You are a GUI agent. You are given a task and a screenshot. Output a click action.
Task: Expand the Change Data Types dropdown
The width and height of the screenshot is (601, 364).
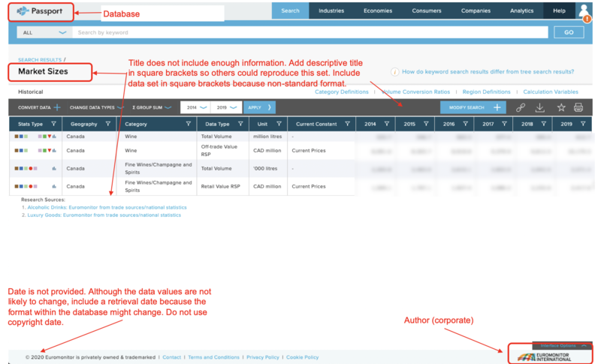[x=96, y=107]
